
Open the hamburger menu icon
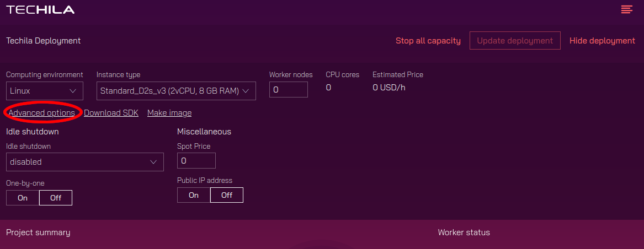pyautogui.click(x=626, y=9)
